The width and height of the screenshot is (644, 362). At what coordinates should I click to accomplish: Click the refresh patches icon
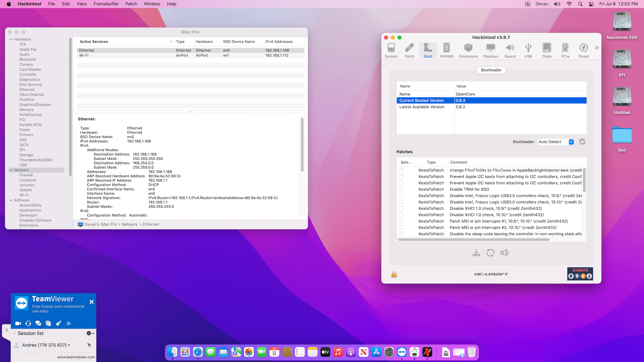point(490,253)
